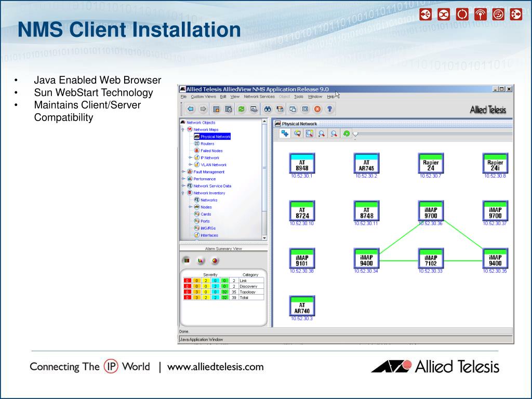
Task: Click the magnifier-on-screen toolbar icon beside refresh
Action: click(254, 109)
